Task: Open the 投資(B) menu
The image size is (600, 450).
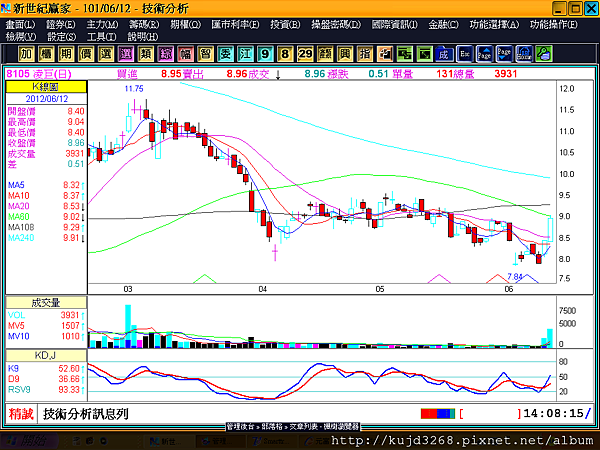Action: tap(285, 24)
